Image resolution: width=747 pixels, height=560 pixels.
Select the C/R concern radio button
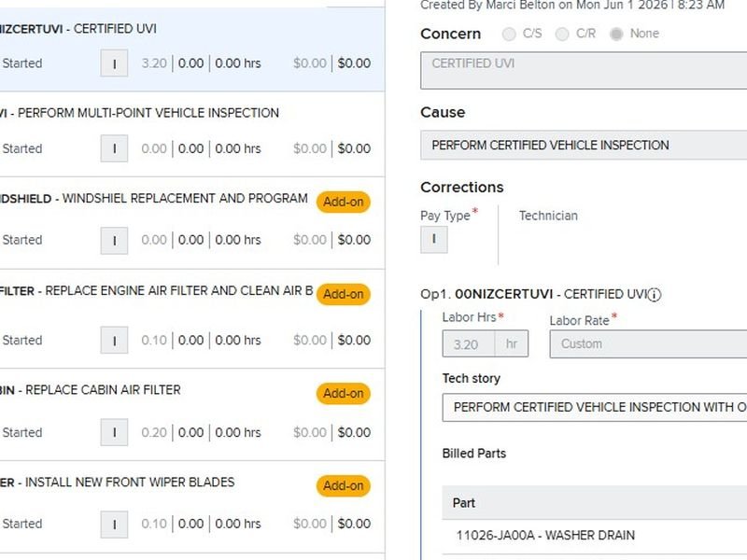(562, 34)
